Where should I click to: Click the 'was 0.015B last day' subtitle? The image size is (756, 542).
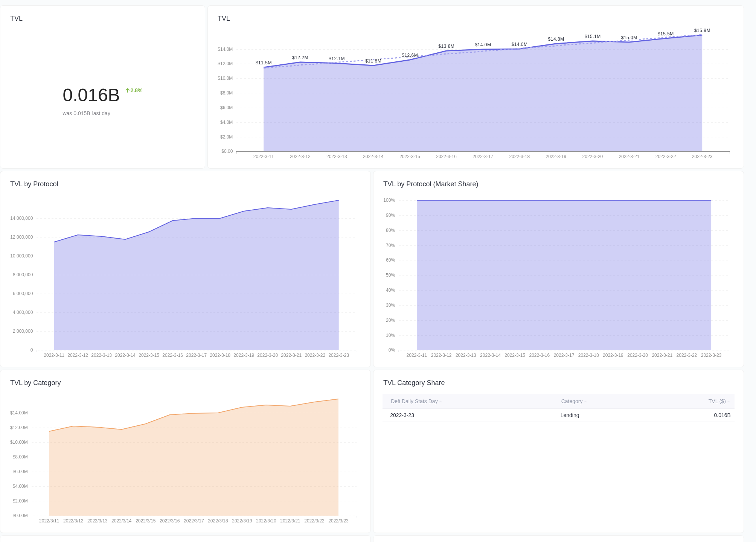(86, 113)
